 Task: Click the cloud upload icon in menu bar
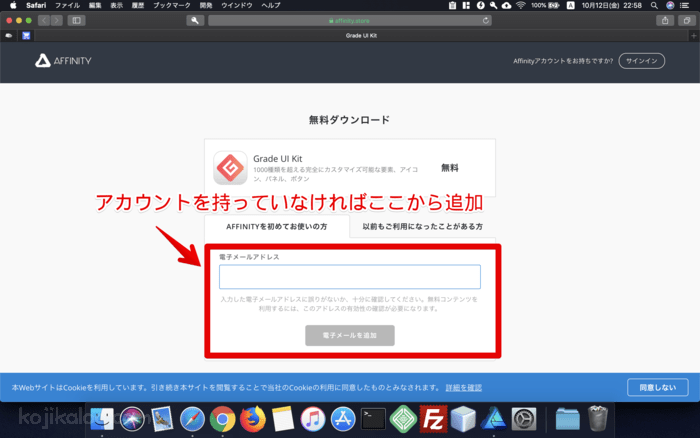506,5
